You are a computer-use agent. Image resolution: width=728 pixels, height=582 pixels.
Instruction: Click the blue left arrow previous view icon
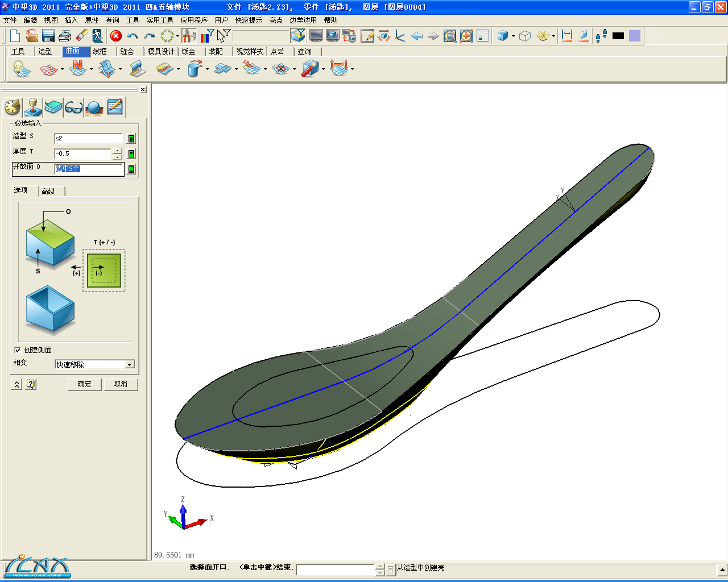point(417,36)
